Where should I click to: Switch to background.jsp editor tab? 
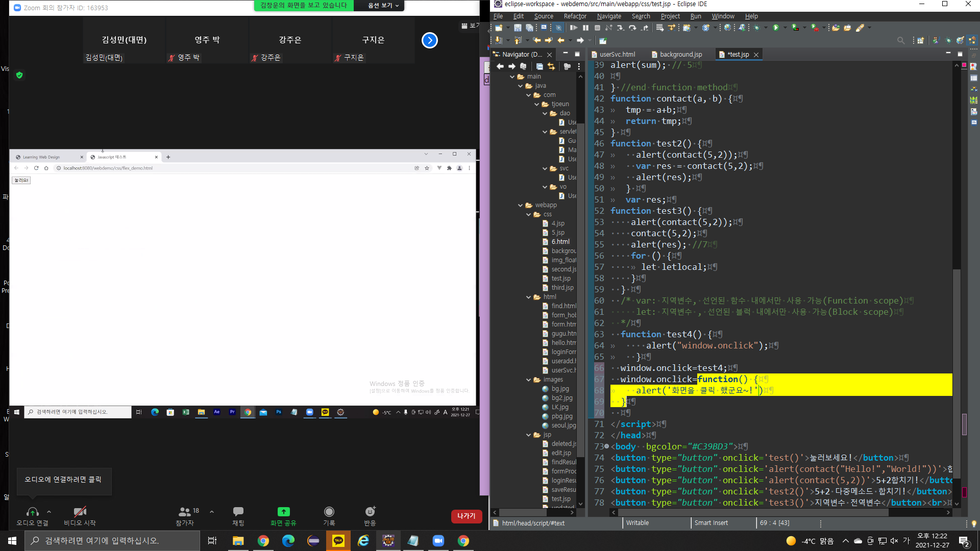[680, 55]
